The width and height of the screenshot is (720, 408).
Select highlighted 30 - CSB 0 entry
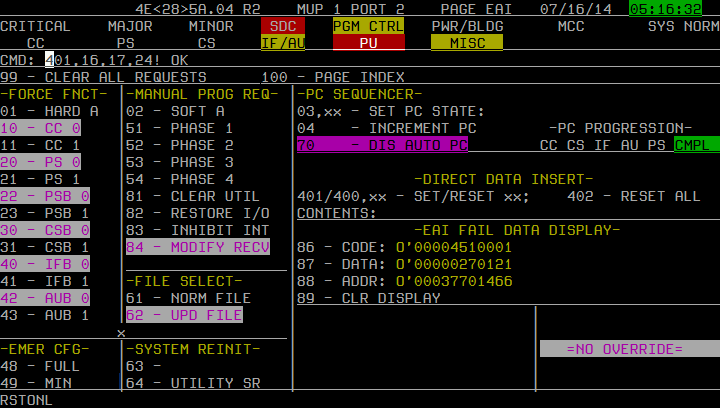click(45, 230)
